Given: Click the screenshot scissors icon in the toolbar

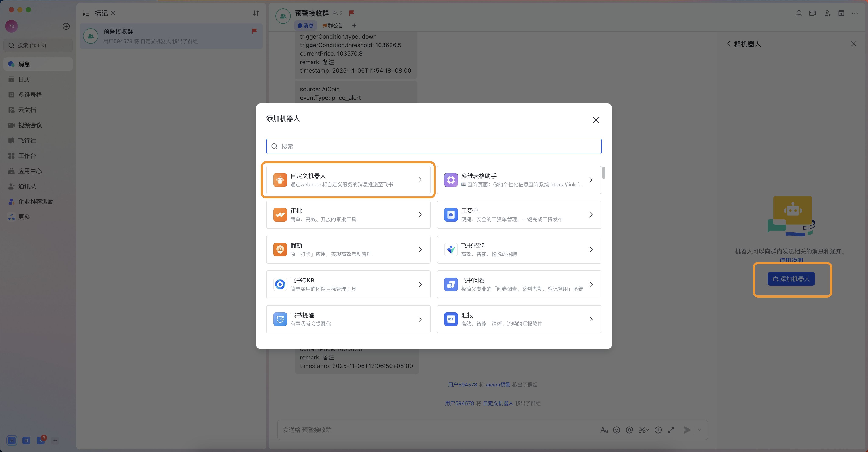Looking at the screenshot, I should tap(642, 430).
